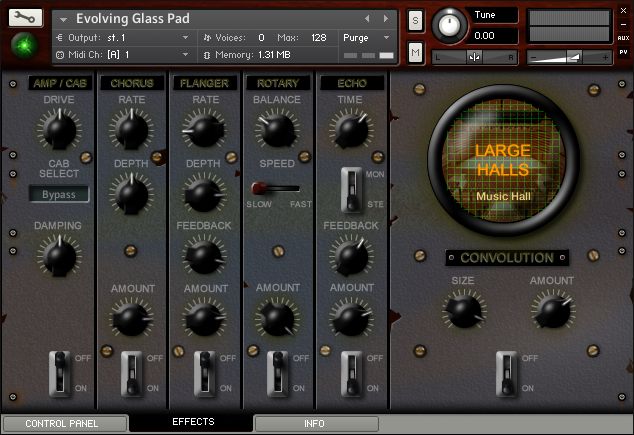Open the Info tab
The image size is (634, 435).
[316, 424]
